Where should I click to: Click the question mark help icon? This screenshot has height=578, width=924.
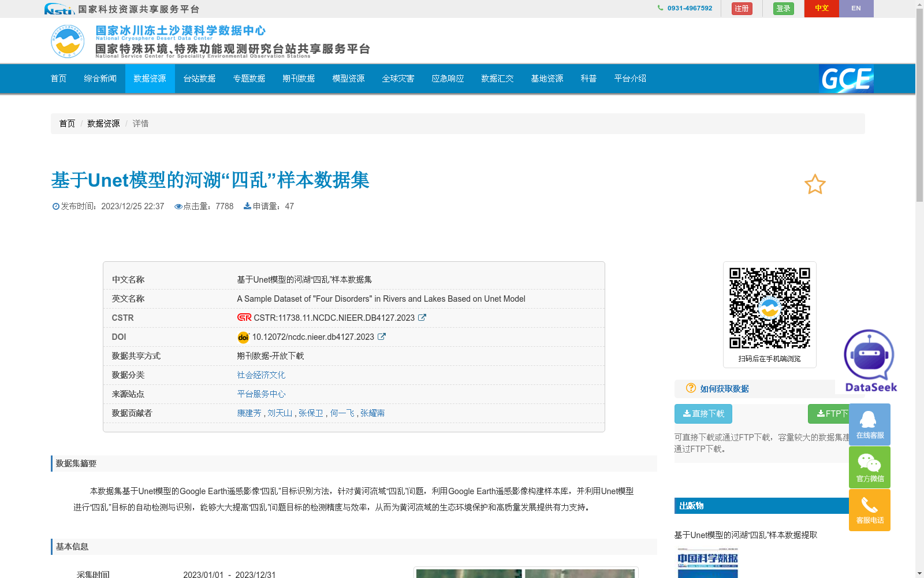click(691, 388)
